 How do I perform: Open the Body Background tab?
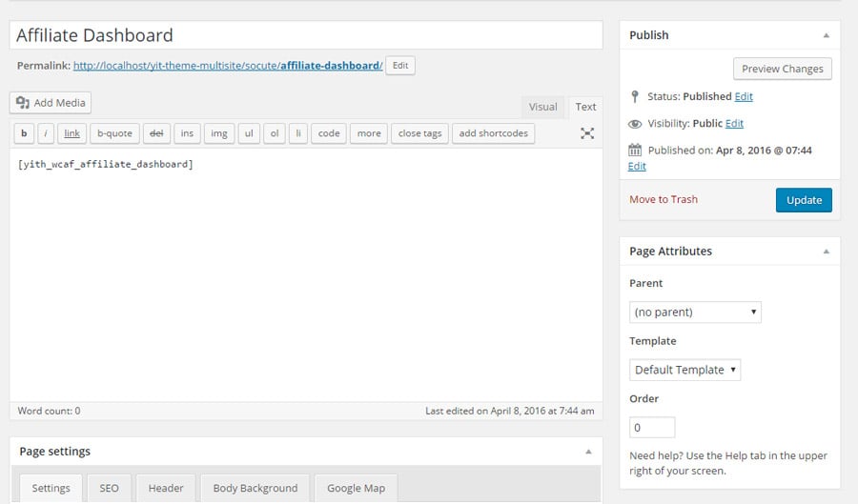click(255, 488)
